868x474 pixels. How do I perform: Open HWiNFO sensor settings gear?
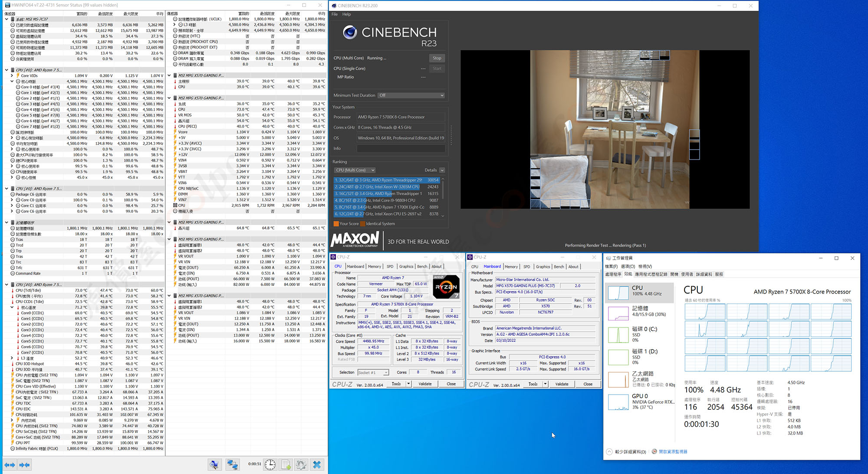click(x=301, y=465)
